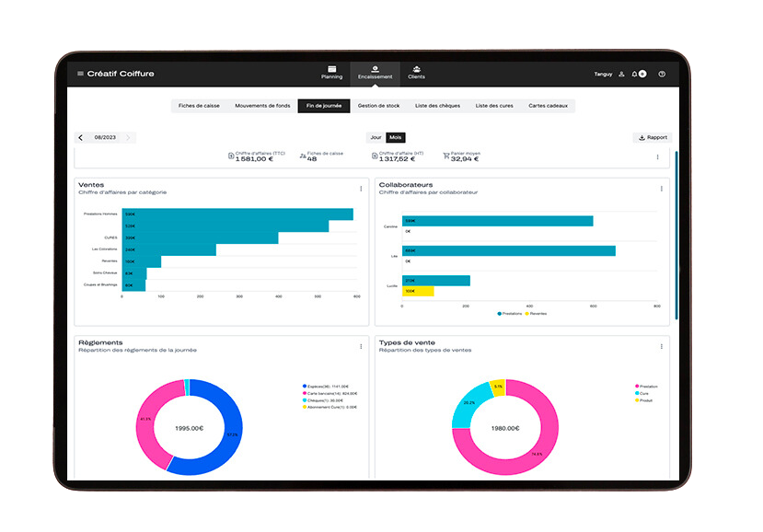Click the Espèces blue legend swatch
This screenshot has height=532, width=763.
[304, 387]
